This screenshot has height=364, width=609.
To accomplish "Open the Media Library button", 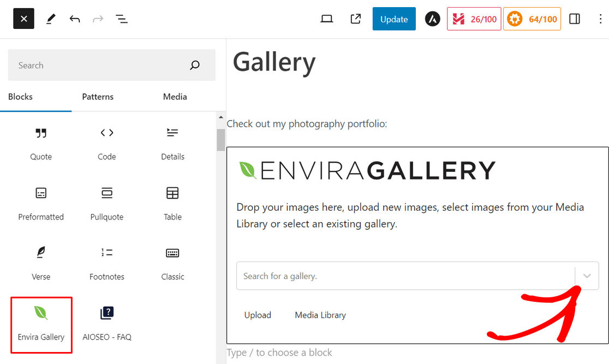I will 320,315.
